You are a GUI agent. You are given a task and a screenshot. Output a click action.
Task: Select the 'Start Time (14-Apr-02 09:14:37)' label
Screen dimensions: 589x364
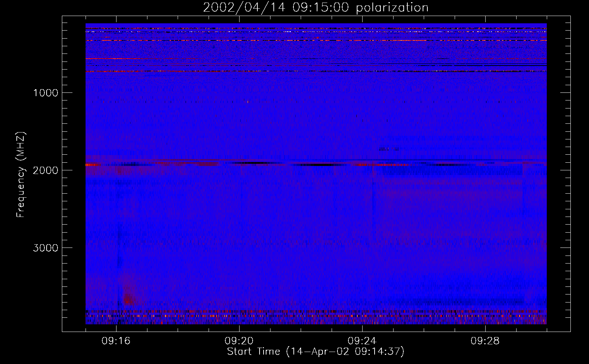[x=316, y=352]
